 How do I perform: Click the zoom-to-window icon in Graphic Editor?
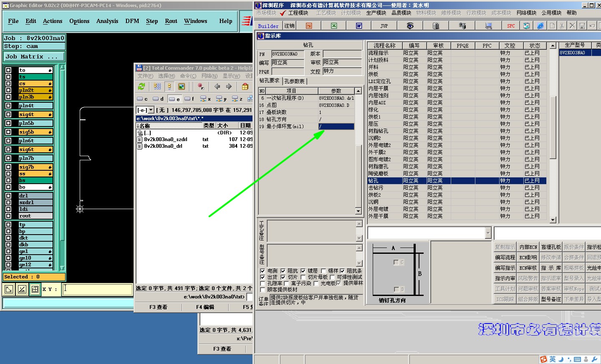click(x=9, y=289)
